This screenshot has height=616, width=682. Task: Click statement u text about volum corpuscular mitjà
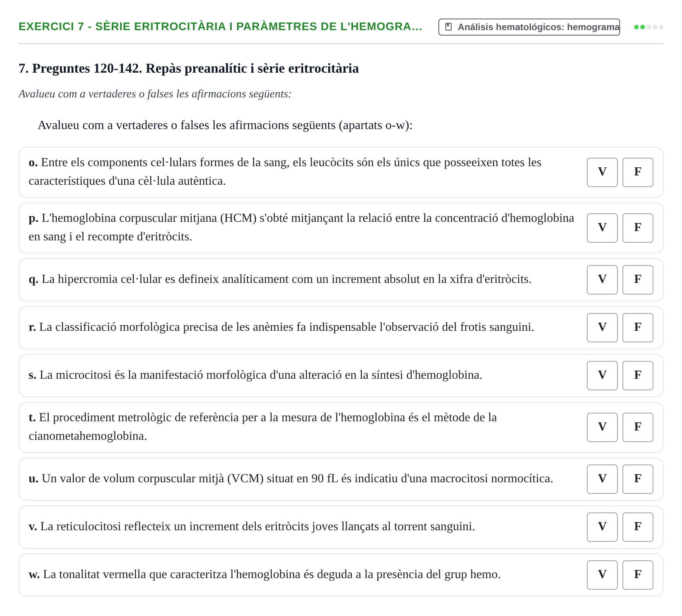(x=291, y=478)
